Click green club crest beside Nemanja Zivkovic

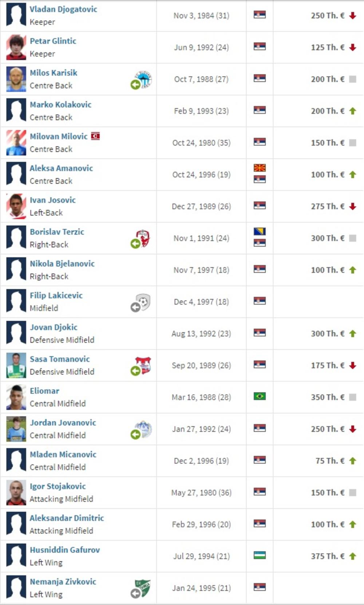coord(143,588)
